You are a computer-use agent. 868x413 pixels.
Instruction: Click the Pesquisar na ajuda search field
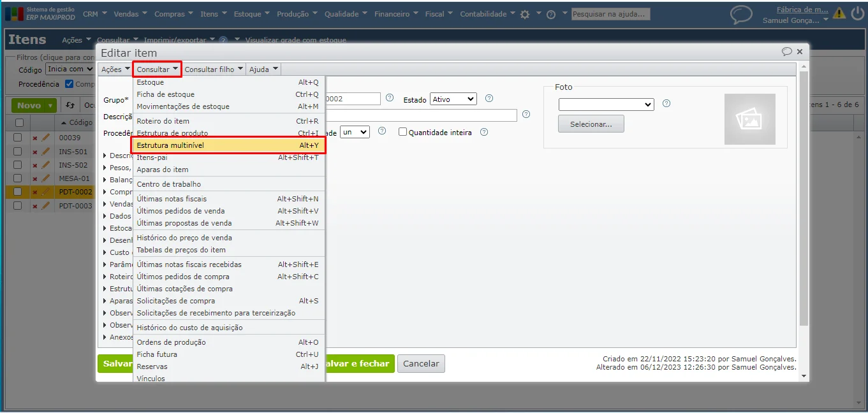click(610, 13)
